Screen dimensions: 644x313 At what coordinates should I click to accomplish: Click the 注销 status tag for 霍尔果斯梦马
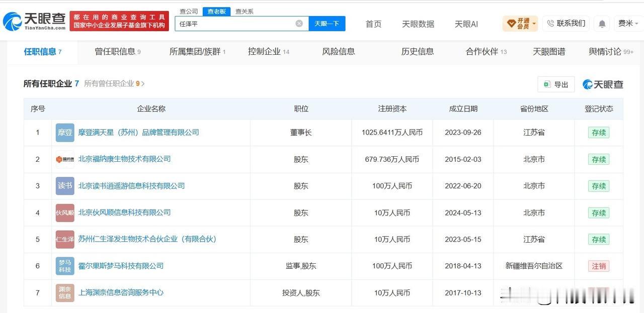coord(599,266)
